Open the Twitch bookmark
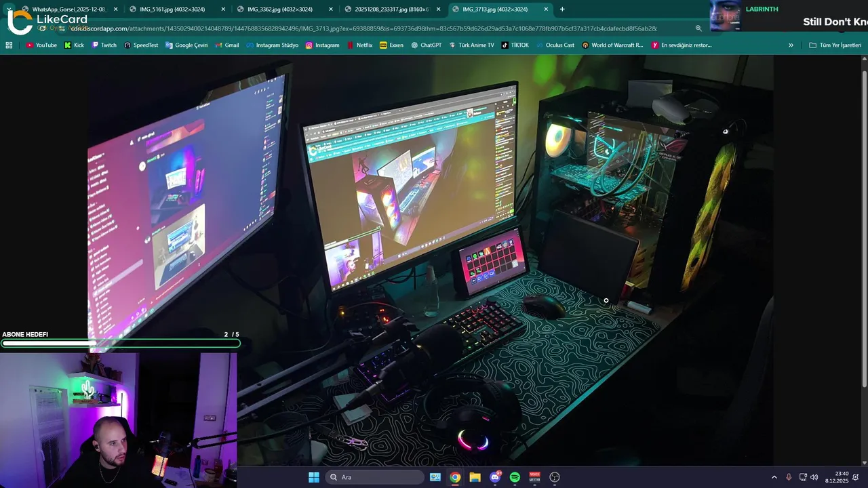 tap(104, 45)
